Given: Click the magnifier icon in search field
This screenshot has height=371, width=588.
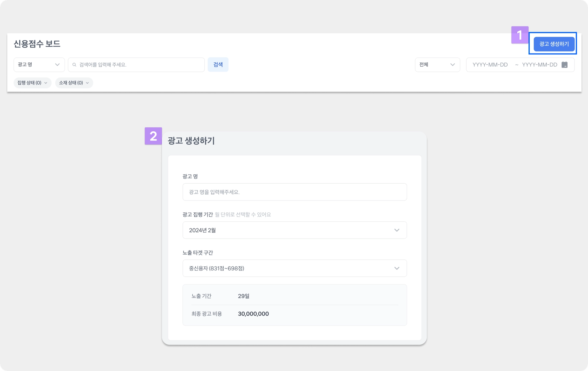Looking at the screenshot, I should click(x=74, y=65).
